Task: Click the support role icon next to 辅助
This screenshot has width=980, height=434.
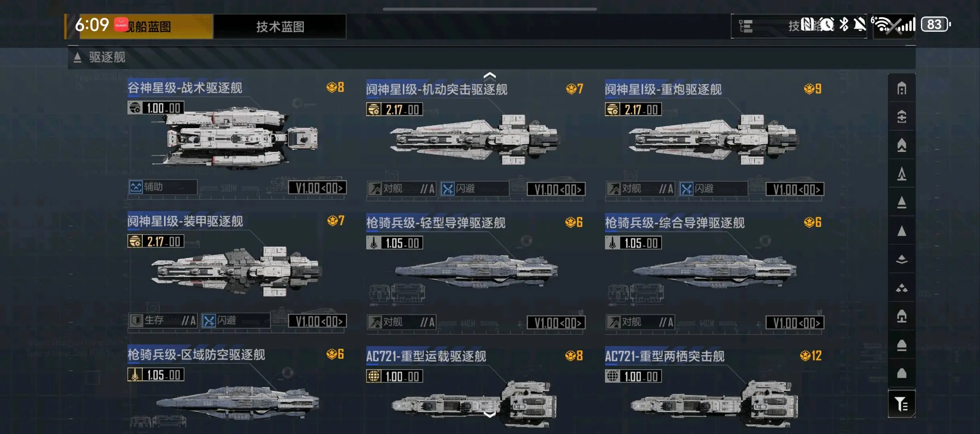Action: click(136, 187)
